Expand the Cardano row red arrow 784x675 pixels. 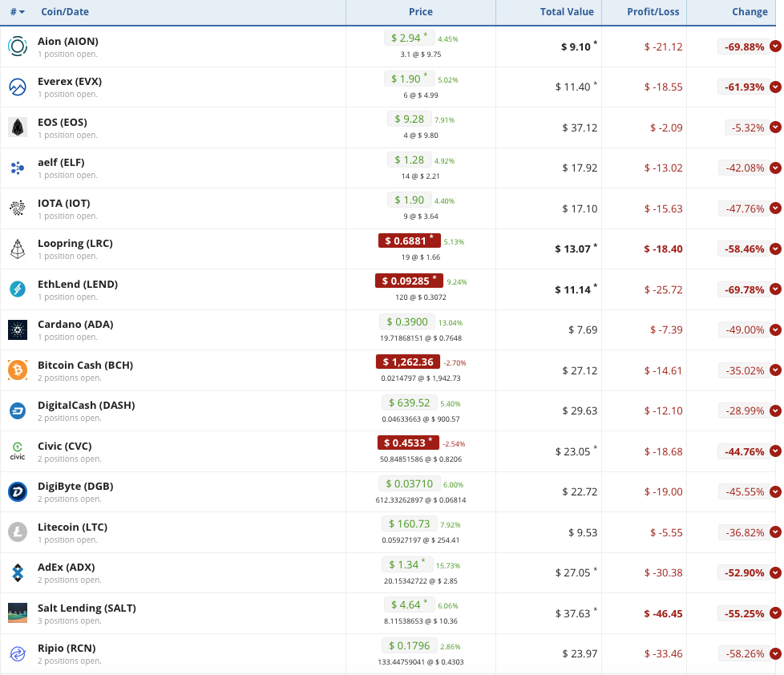tap(775, 330)
